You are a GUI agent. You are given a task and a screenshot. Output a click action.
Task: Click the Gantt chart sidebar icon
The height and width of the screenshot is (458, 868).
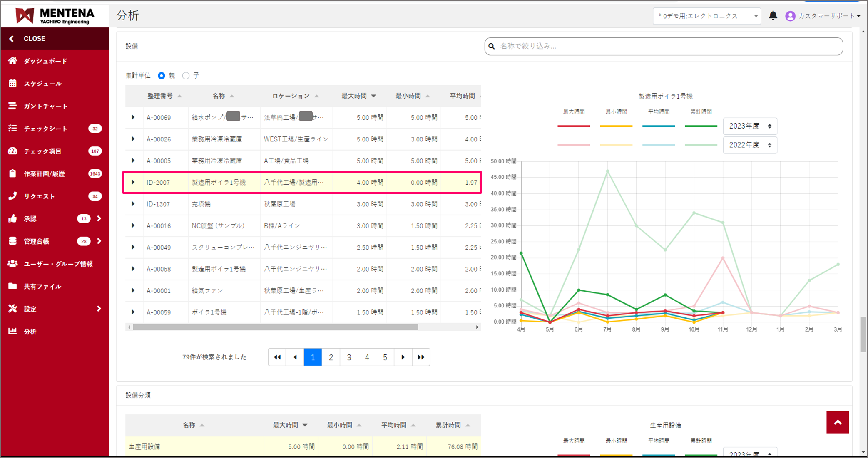(13, 106)
